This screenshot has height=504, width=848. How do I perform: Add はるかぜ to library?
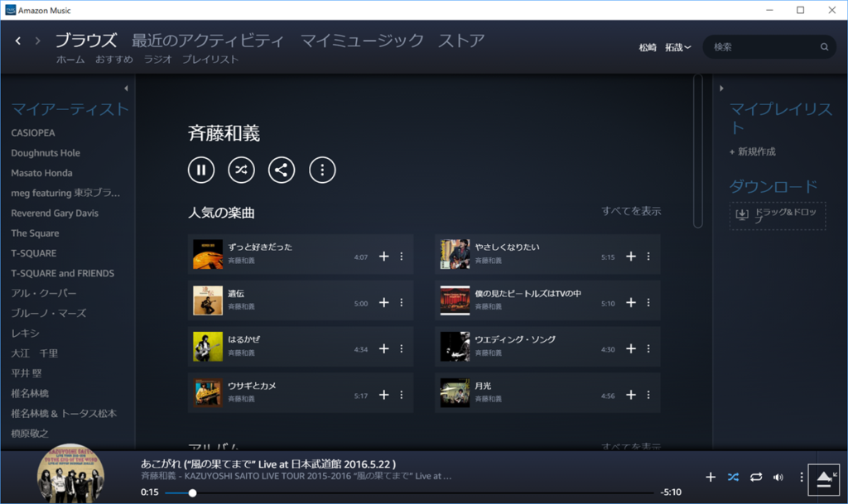[x=384, y=348]
